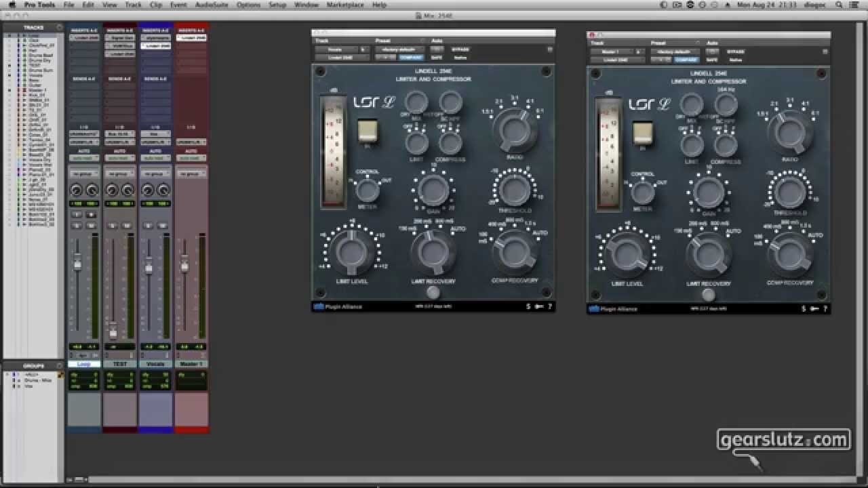868x488 pixels.
Task: Click the dollar icon in left Lindell plugin
Action: 528,306
